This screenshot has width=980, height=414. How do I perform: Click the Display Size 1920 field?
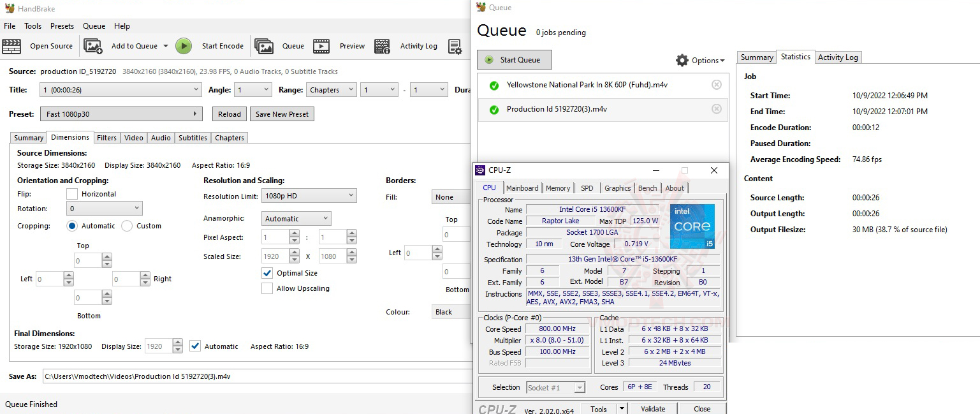[159, 346]
